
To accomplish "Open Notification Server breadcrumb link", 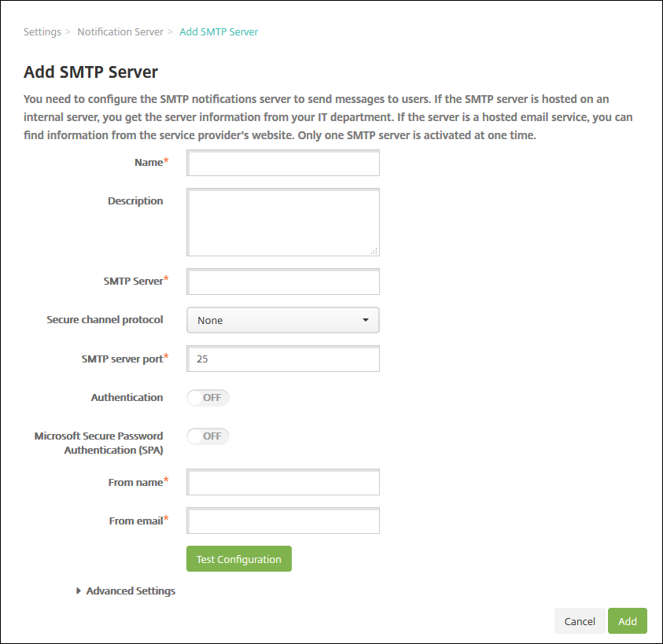I will 120,32.
